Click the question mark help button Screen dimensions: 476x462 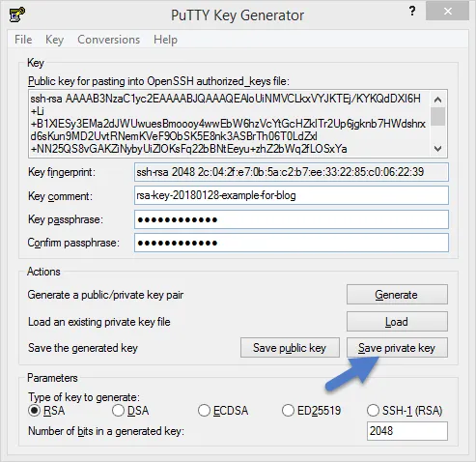tap(412, 12)
